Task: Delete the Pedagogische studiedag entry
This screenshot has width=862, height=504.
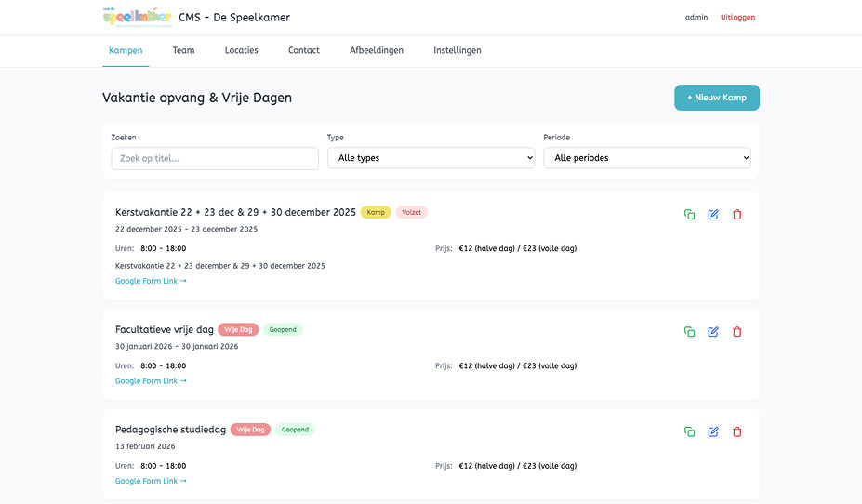Action: [737, 431]
